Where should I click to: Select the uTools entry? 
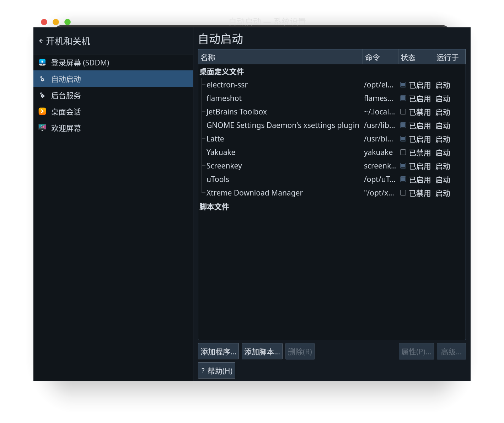(218, 180)
